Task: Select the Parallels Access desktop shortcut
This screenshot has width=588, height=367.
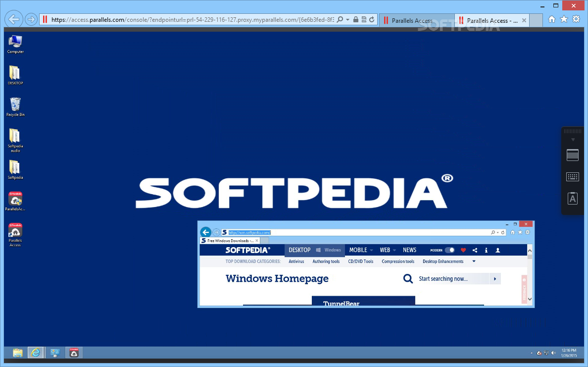Action: [15, 235]
